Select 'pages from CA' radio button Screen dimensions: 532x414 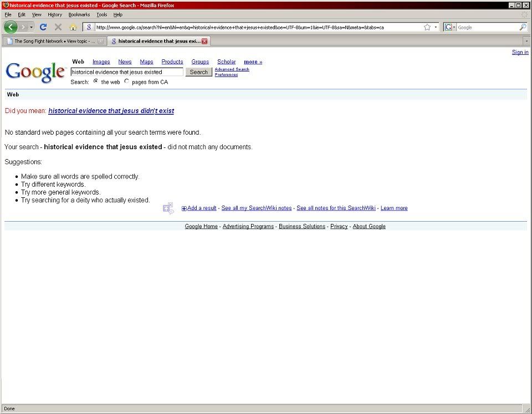[x=126, y=81]
